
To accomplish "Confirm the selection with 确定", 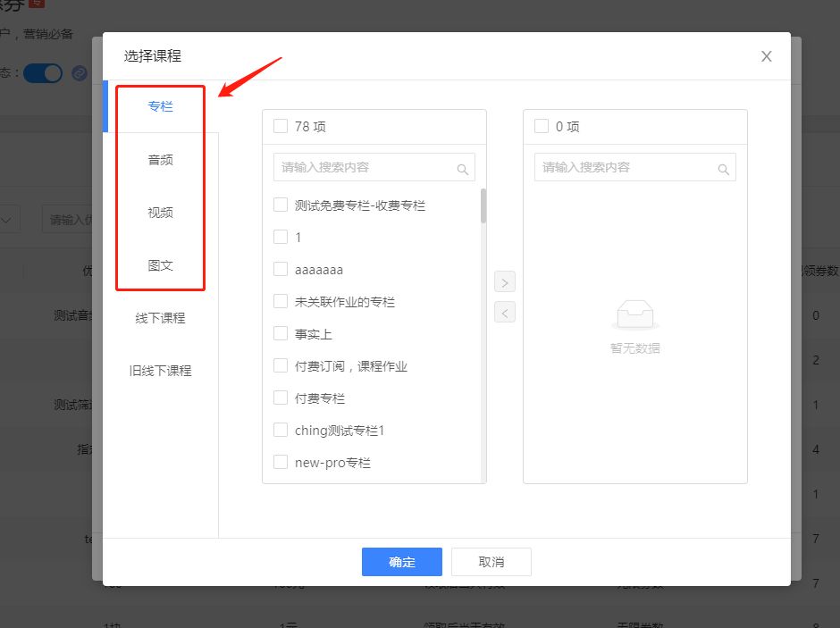I will pyautogui.click(x=402, y=562).
